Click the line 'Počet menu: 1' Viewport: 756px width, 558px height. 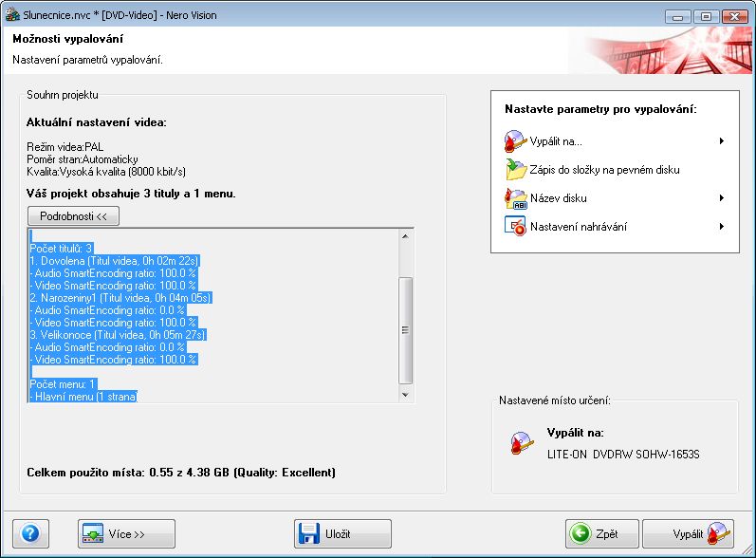pos(63,384)
